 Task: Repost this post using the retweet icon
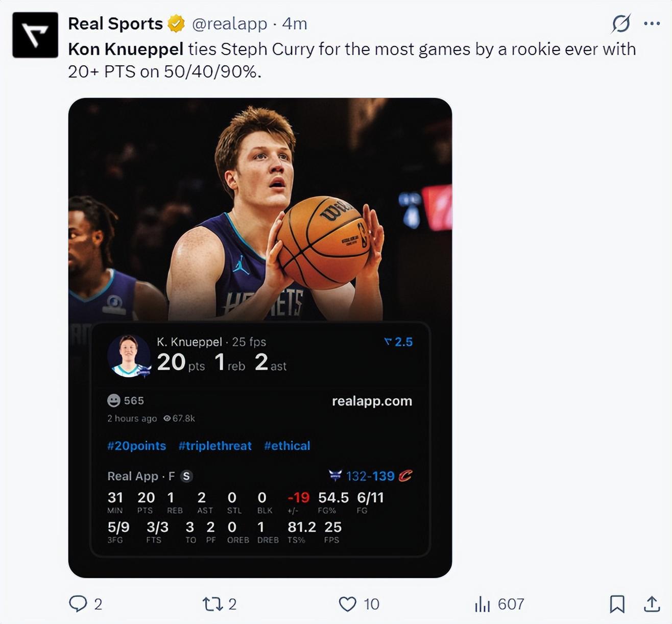212,604
